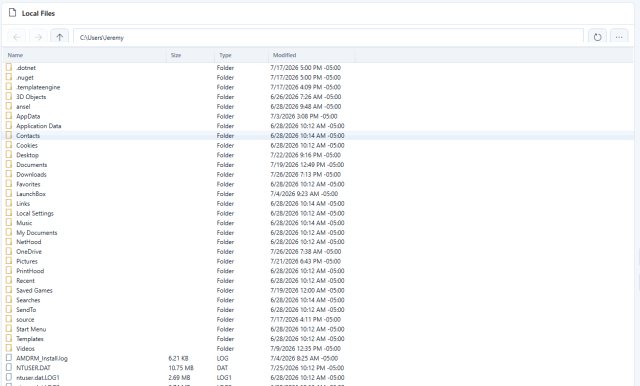Click the .dotnet folder icon
The height and width of the screenshot is (386, 640).
(x=9, y=67)
